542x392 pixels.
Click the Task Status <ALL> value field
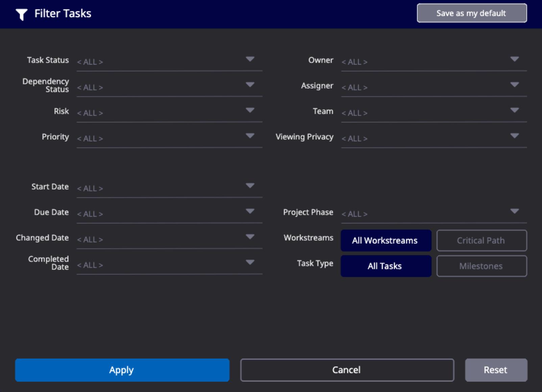tap(169, 62)
